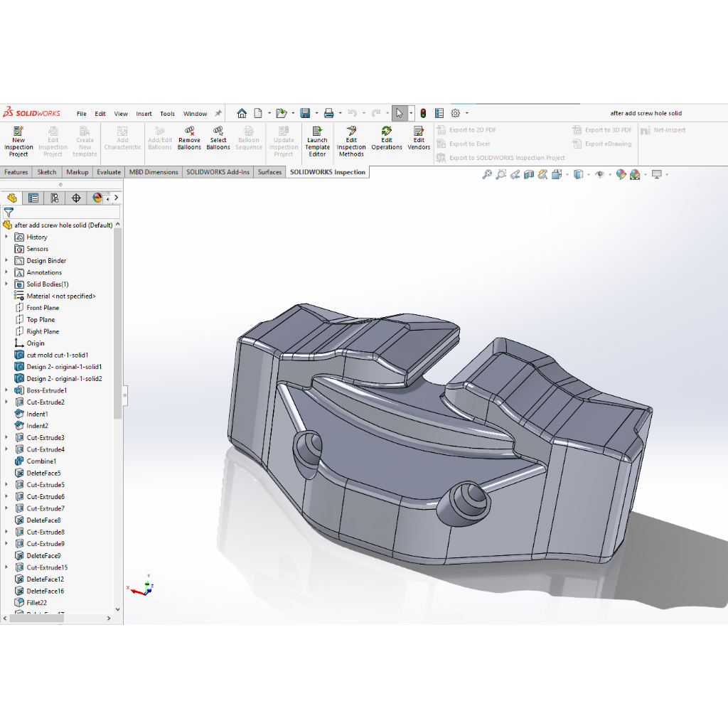Image resolution: width=728 pixels, height=728 pixels.
Task: Expand the Cut-Extrude2 feature
Action: 6,402
